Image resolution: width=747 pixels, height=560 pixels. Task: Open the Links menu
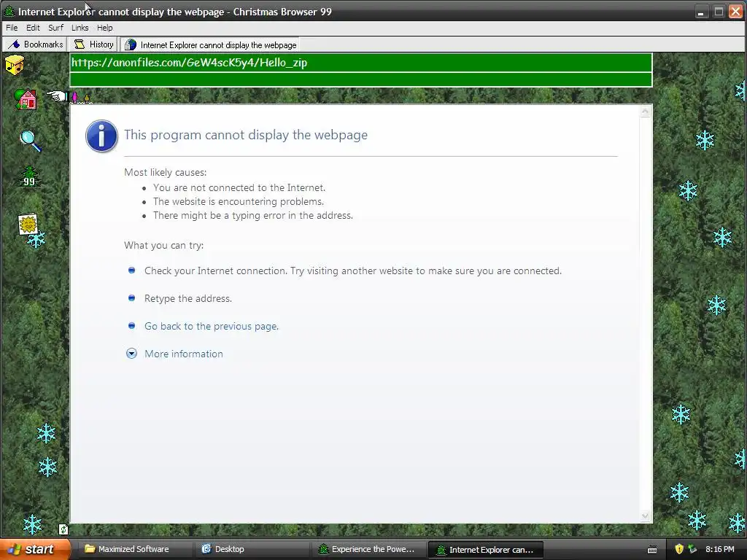coord(80,28)
